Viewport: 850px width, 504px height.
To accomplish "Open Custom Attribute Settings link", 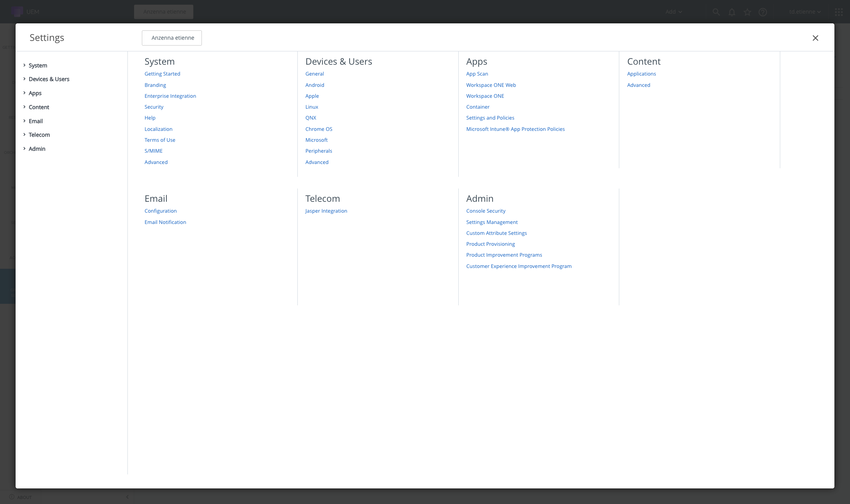I will tap(496, 233).
